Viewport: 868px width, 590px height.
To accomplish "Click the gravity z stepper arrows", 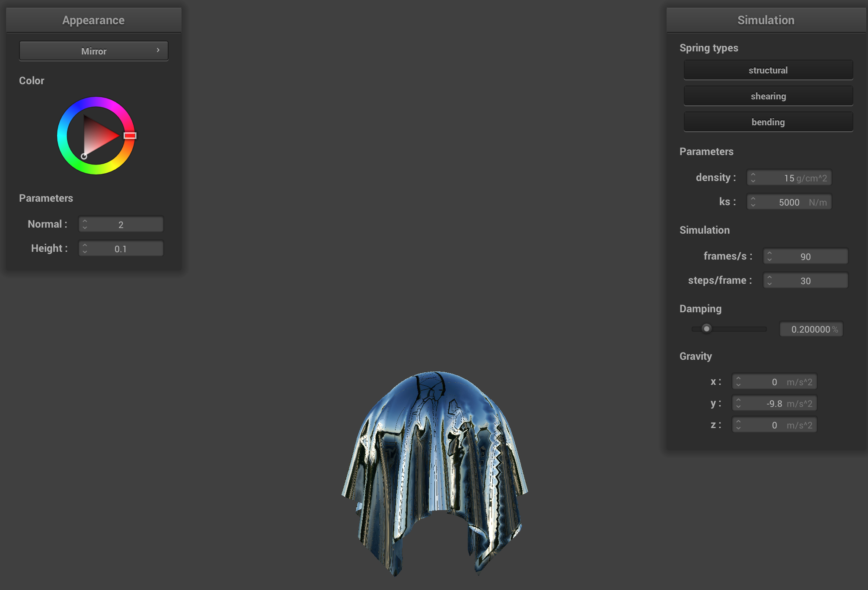I will tap(739, 425).
